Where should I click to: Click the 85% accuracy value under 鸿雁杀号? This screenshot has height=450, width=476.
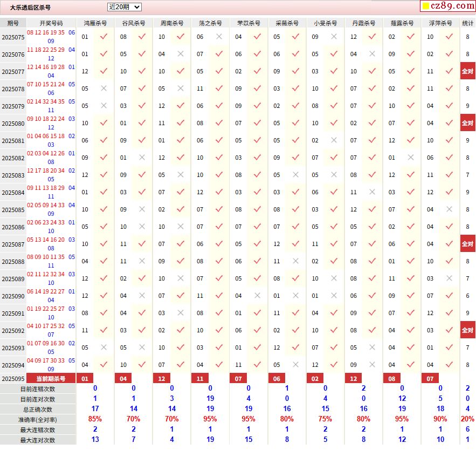(95, 419)
